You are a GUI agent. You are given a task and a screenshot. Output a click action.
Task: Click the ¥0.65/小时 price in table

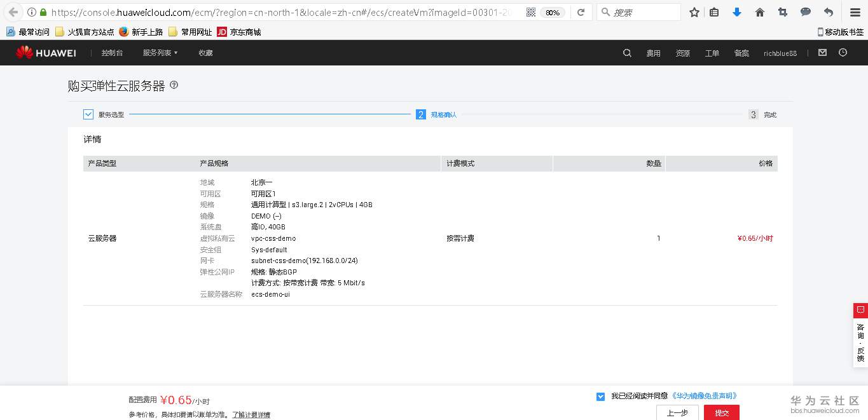pos(755,238)
